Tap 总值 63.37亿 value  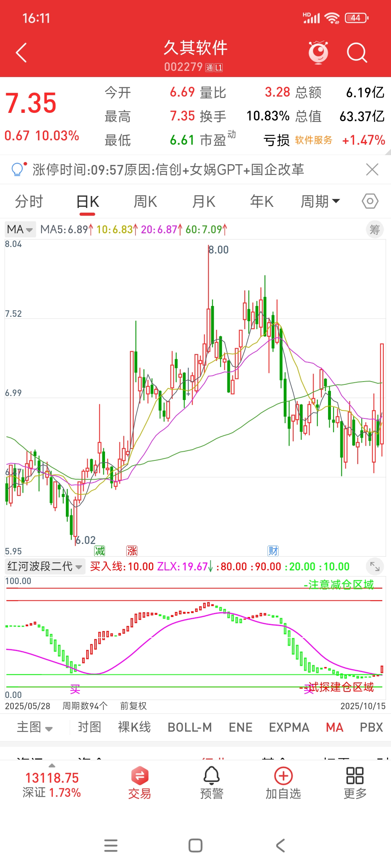tap(362, 116)
